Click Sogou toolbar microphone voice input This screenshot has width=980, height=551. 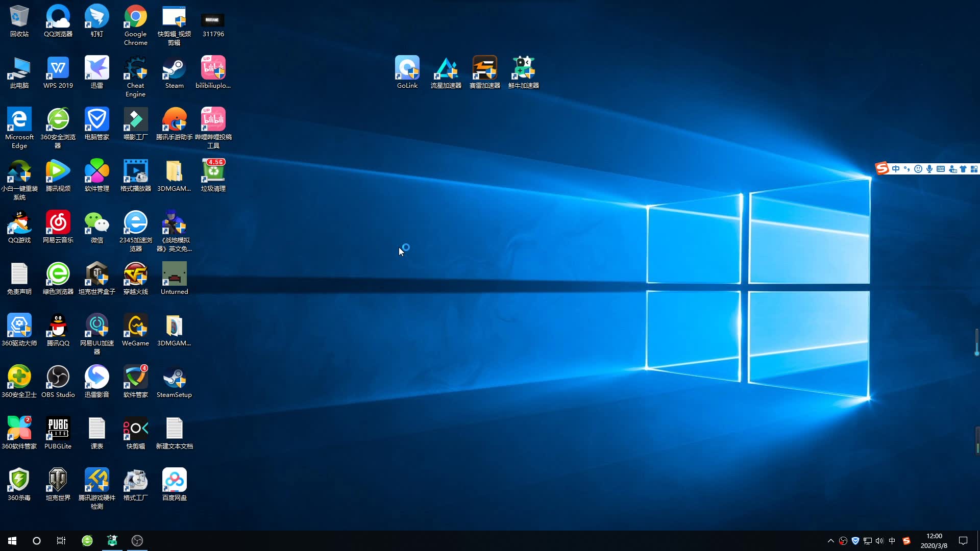click(929, 169)
